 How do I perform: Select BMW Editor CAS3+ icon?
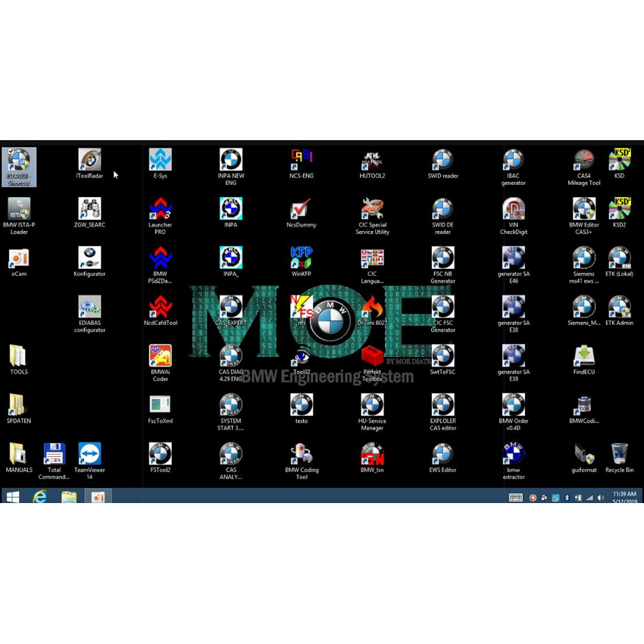tap(584, 216)
